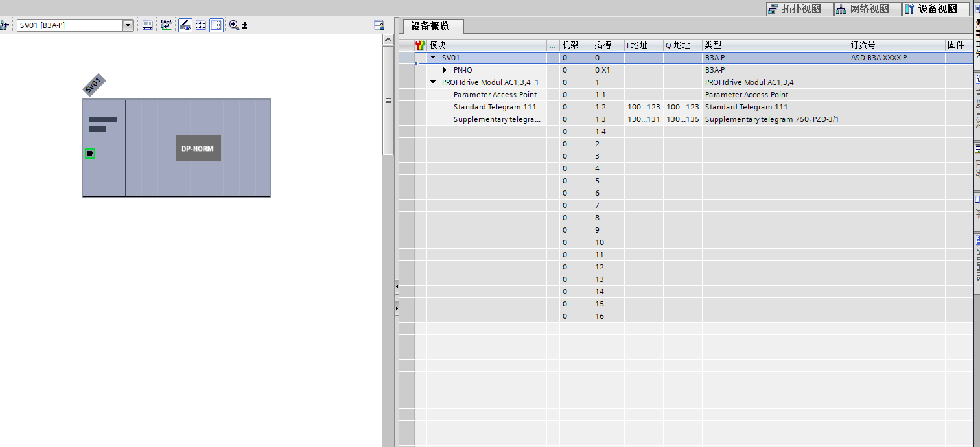Viewport: 980px width, 447px height.
Task: Click the icon at far right of the editor toolbar
Action: click(379, 25)
